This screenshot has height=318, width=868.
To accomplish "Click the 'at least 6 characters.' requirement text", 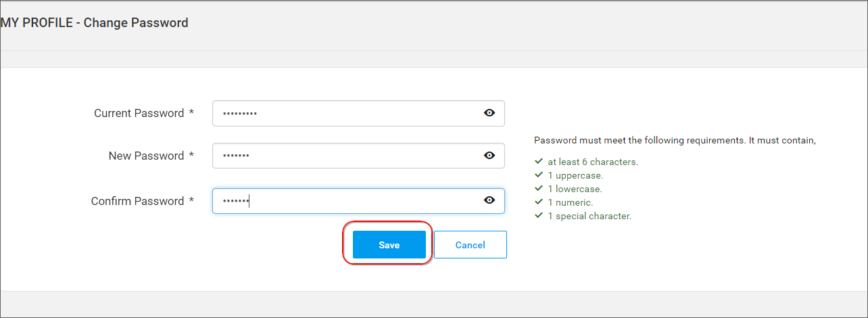I will point(593,162).
